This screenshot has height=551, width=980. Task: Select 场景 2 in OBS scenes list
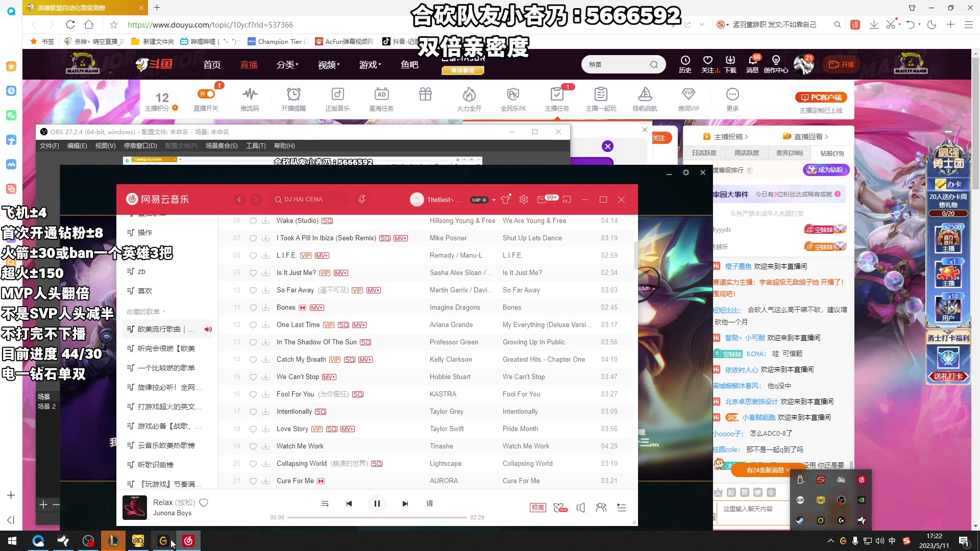[x=46, y=407]
